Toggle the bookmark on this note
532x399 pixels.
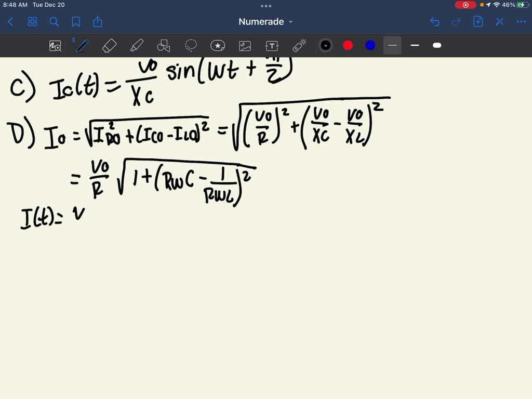(76, 22)
